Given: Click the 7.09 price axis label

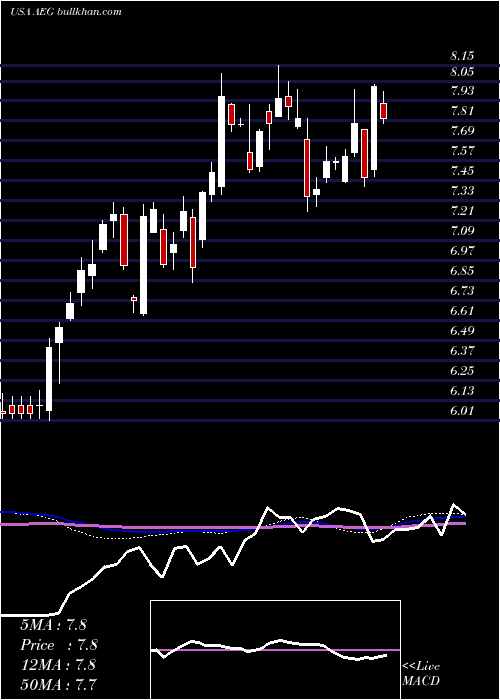Looking at the screenshot, I should click(x=462, y=231).
